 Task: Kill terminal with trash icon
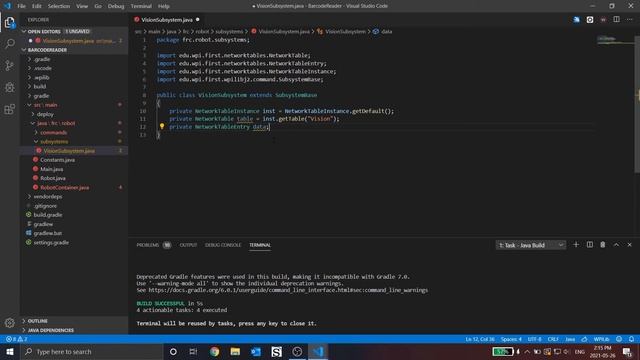[x=602, y=244]
